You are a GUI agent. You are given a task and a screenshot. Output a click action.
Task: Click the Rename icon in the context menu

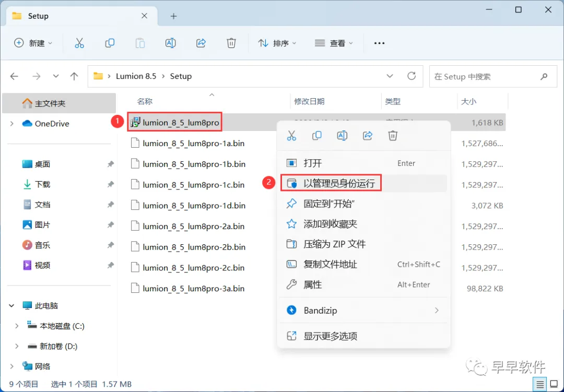click(x=342, y=136)
